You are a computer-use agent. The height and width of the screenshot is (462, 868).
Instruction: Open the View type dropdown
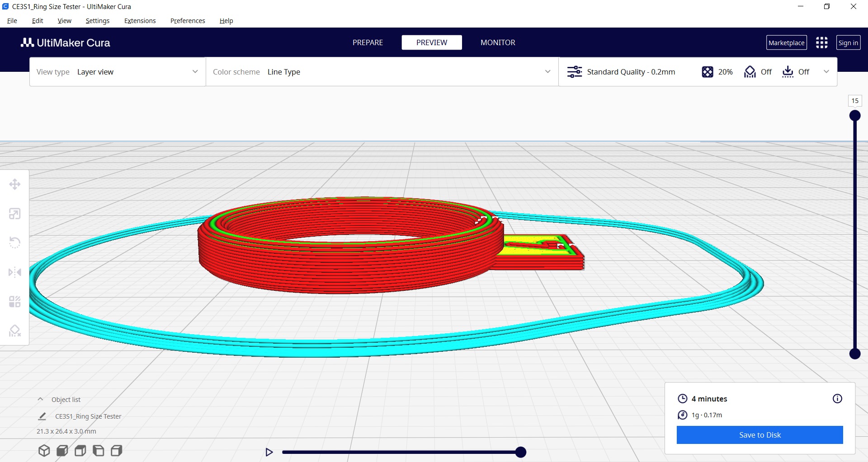click(118, 72)
